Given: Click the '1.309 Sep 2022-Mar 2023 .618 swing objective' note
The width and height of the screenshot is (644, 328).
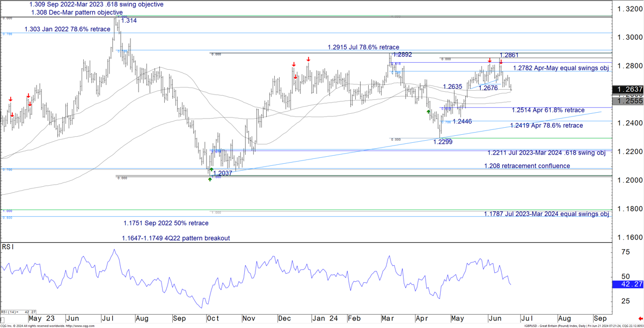Looking at the screenshot, I should [97, 4].
